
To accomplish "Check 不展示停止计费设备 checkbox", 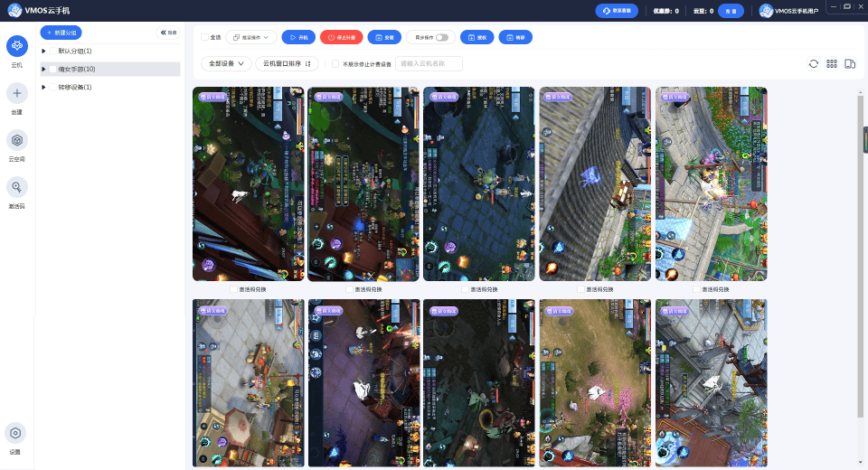I will point(335,63).
